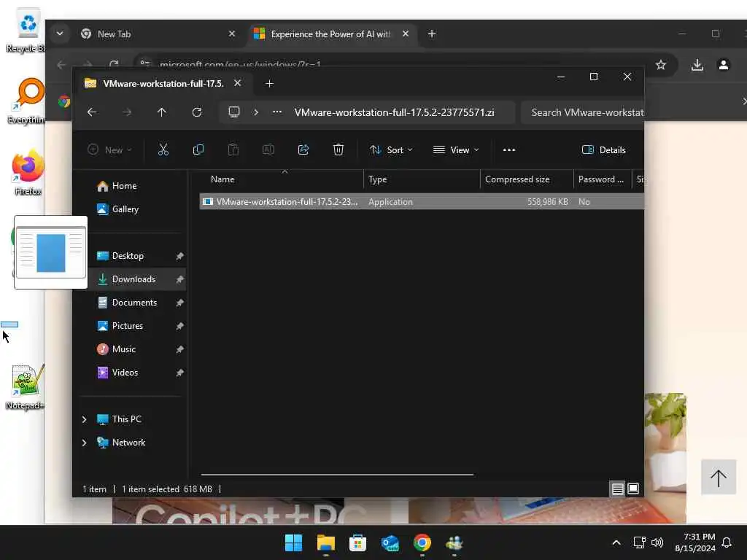Click the breadcrumb chevron after This PC icon

pyautogui.click(x=256, y=112)
